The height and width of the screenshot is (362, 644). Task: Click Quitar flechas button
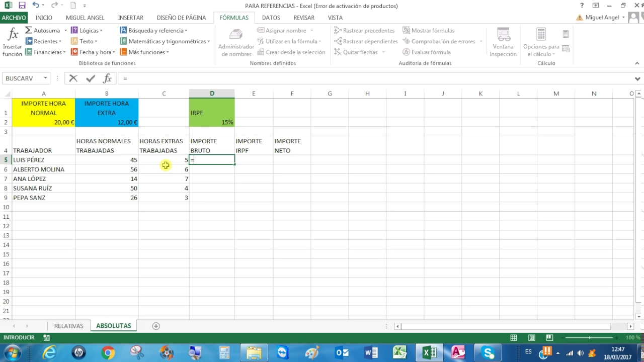[356, 52]
